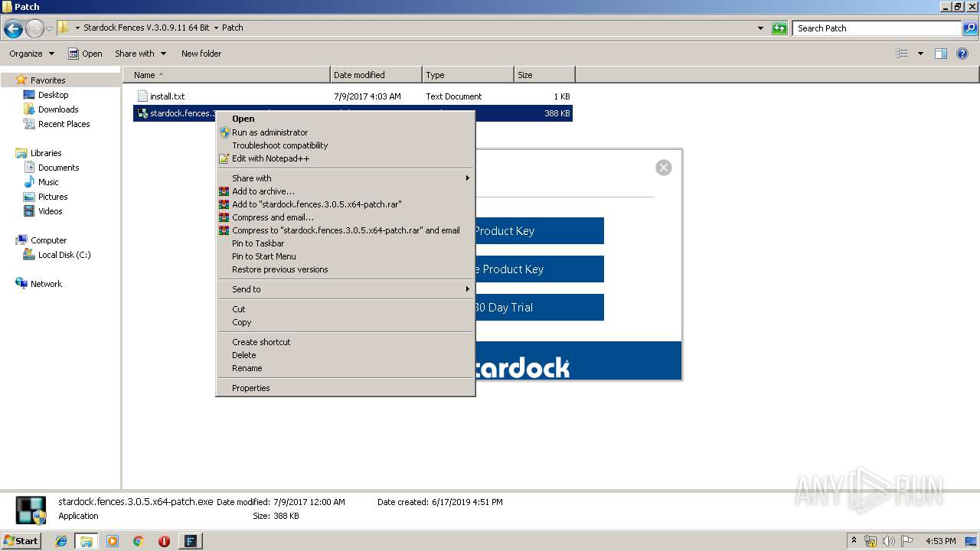Click New folder in the toolbar

tap(201, 54)
